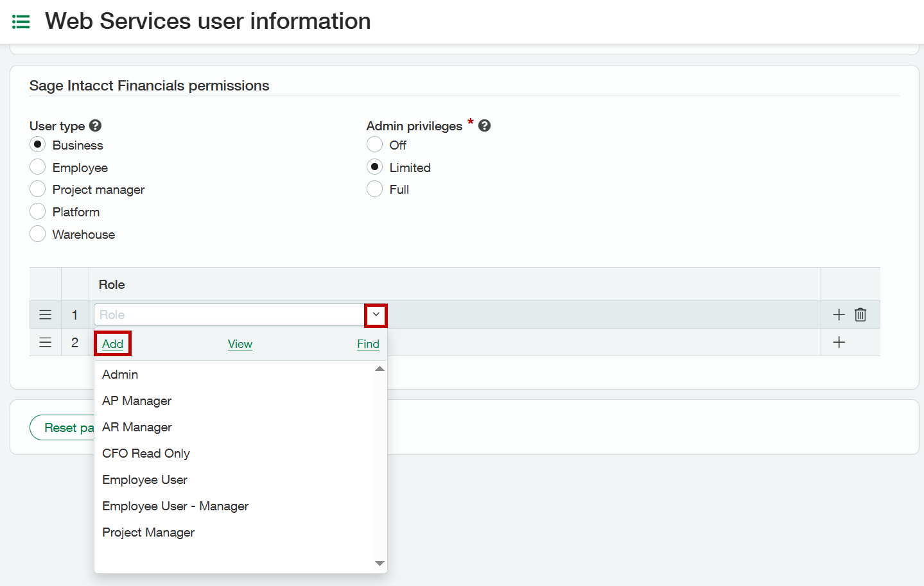Delete row 1 with trash icon
This screenshot has width=924, height=586.
860,315
